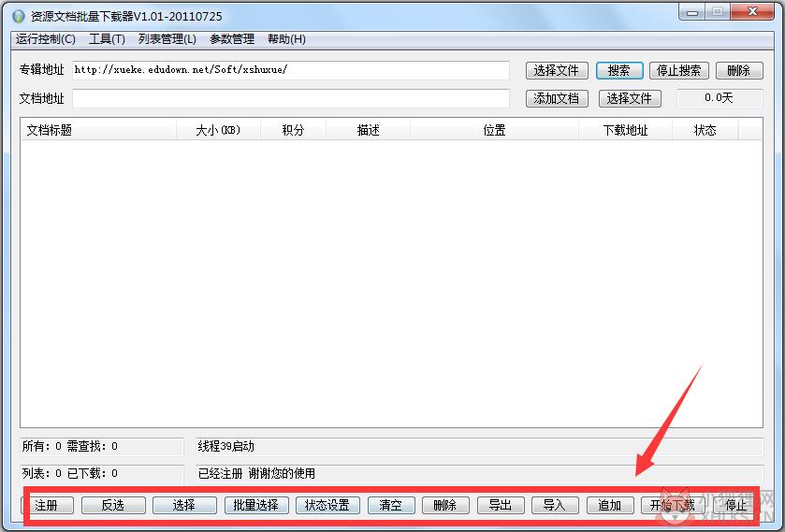Click the 导入 button
The width and height of the screenshot is (785, 532).
555,505
